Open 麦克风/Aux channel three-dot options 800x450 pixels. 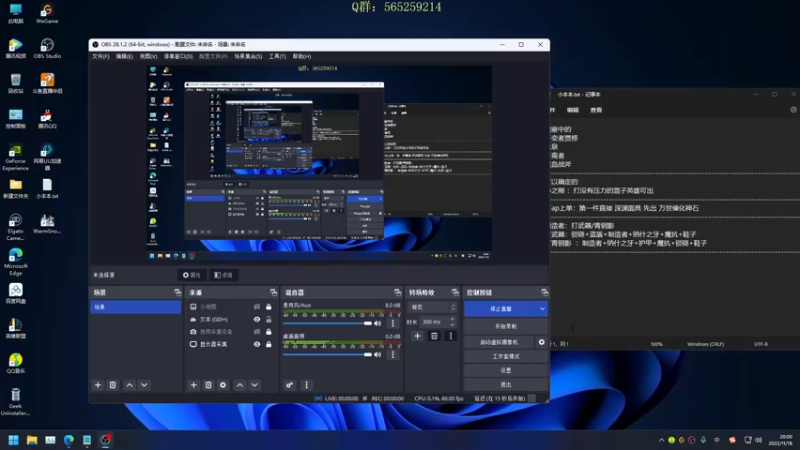[x=393, y=323]
